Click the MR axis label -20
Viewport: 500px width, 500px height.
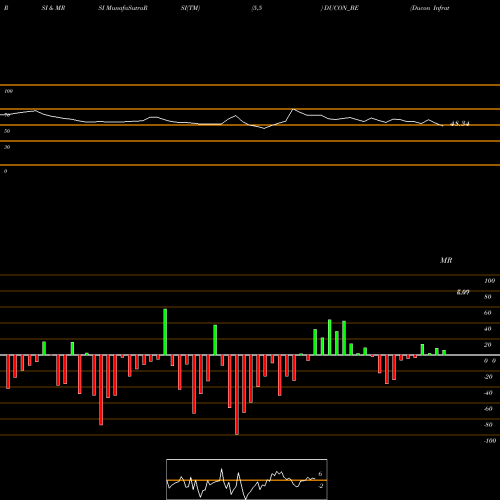click(488, 377)
